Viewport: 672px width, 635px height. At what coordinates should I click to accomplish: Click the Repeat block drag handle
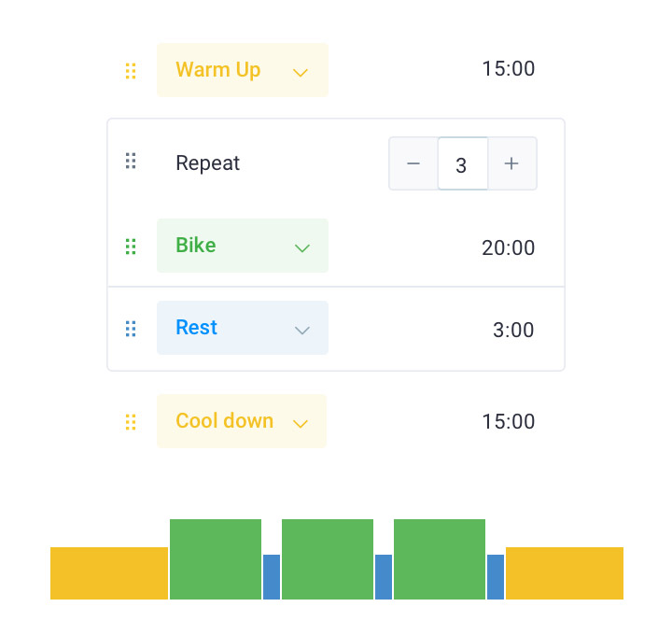(131, 162)
